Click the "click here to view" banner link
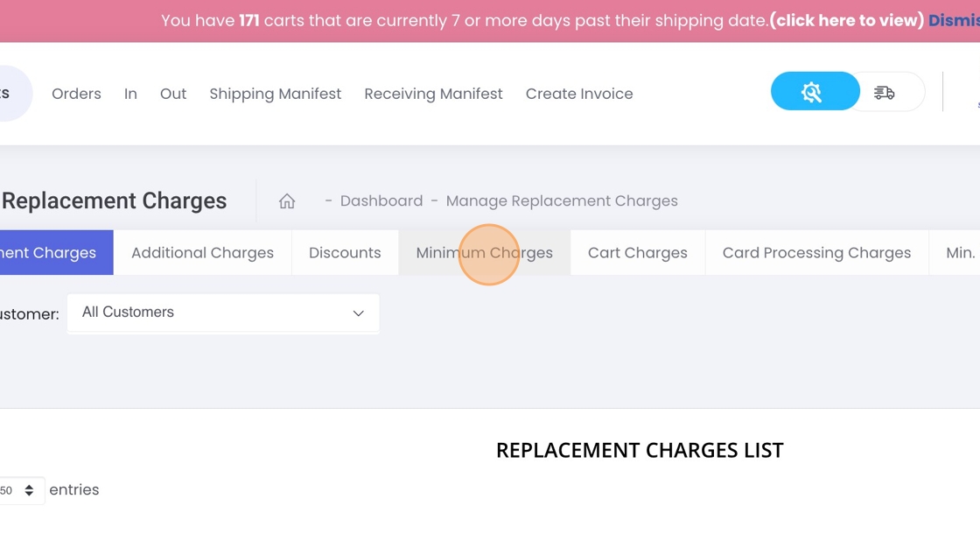 point(846,20)
